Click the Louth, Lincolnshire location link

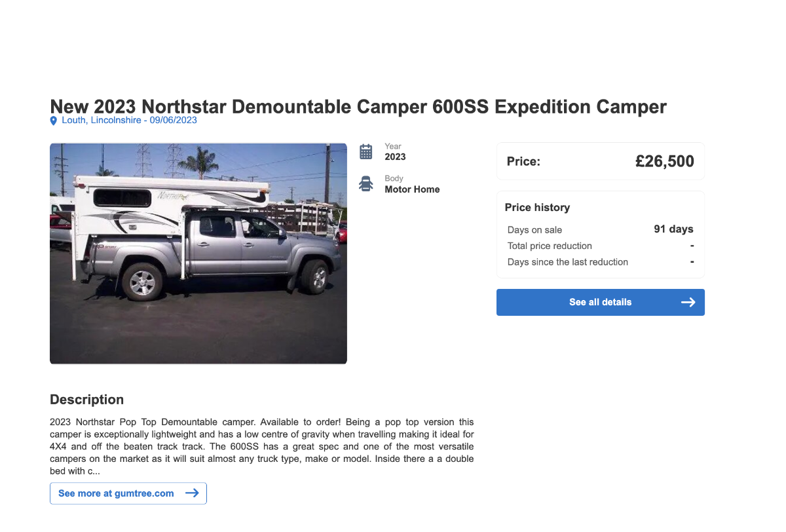click(103, 121)
